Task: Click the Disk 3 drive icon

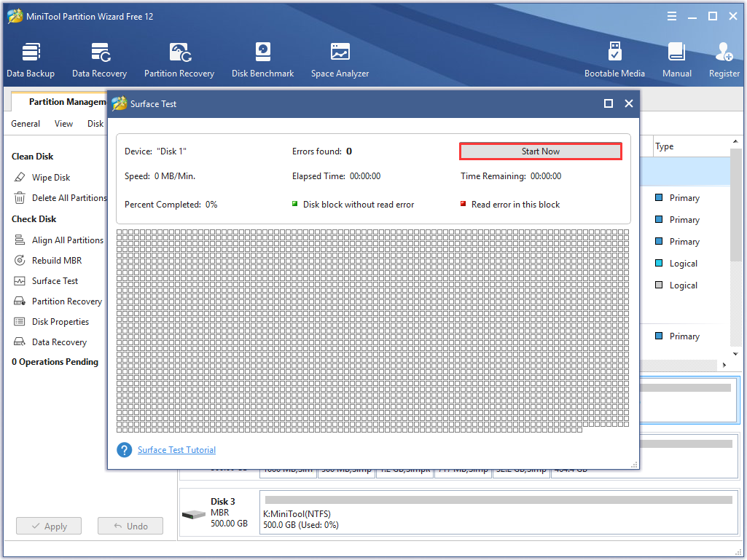Action: point(193,514)
